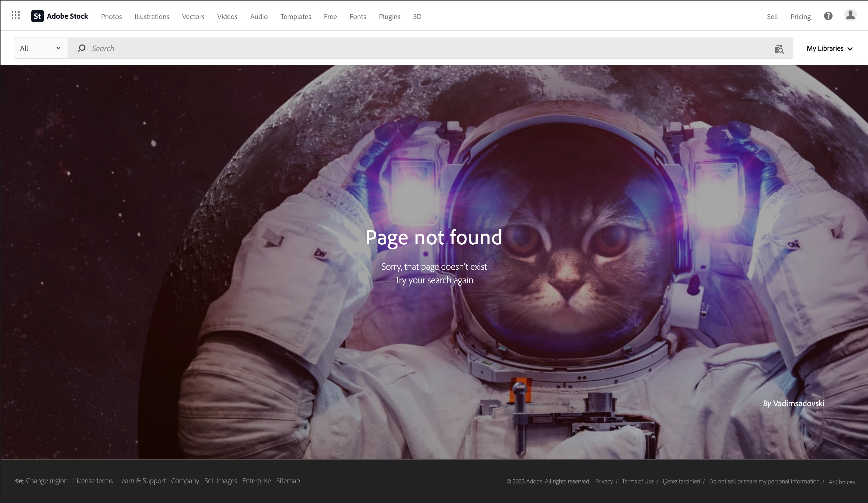The width and height of the screenshot is (868, 503).
Task: Focus the Search input field
Action: [413, 48]
